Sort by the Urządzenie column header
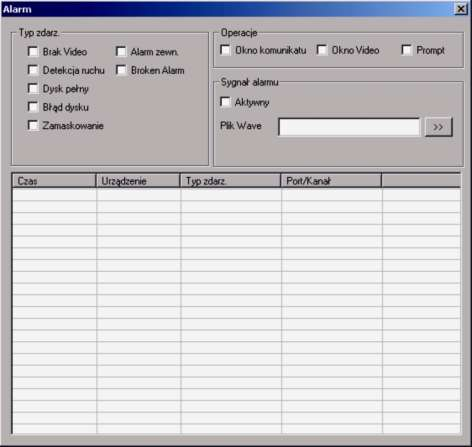 pos(138,181)
